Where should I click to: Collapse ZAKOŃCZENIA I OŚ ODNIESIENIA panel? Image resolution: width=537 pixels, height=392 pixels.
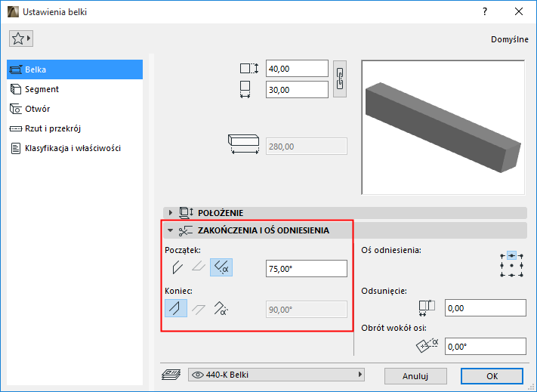[170, 231]
